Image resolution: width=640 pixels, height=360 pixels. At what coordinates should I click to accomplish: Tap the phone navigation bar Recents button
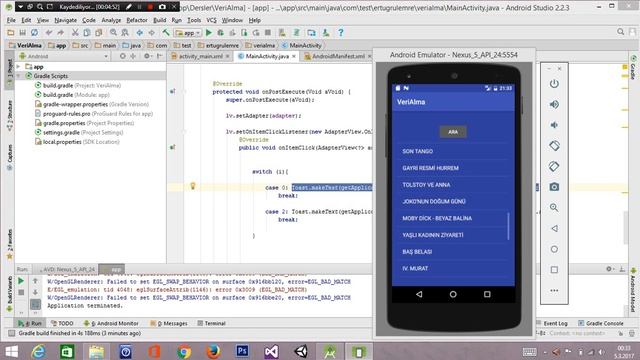487,294
